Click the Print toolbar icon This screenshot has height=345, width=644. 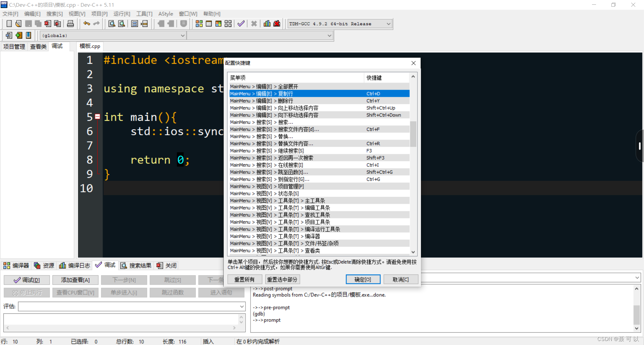70,23
